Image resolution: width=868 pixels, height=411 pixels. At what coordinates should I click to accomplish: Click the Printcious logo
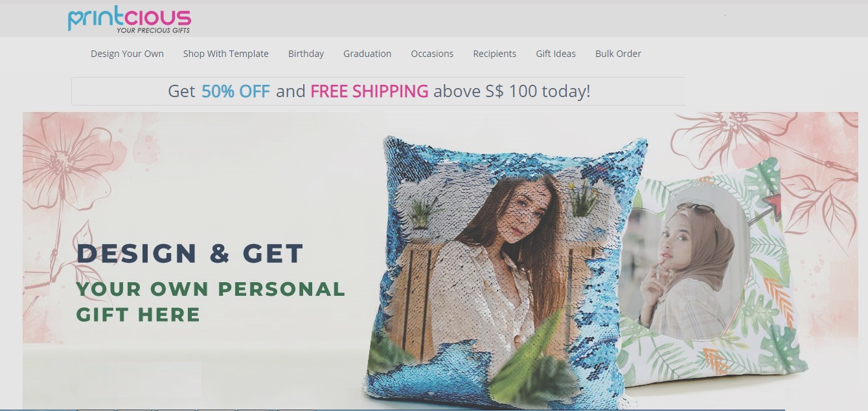pos(130,19)
